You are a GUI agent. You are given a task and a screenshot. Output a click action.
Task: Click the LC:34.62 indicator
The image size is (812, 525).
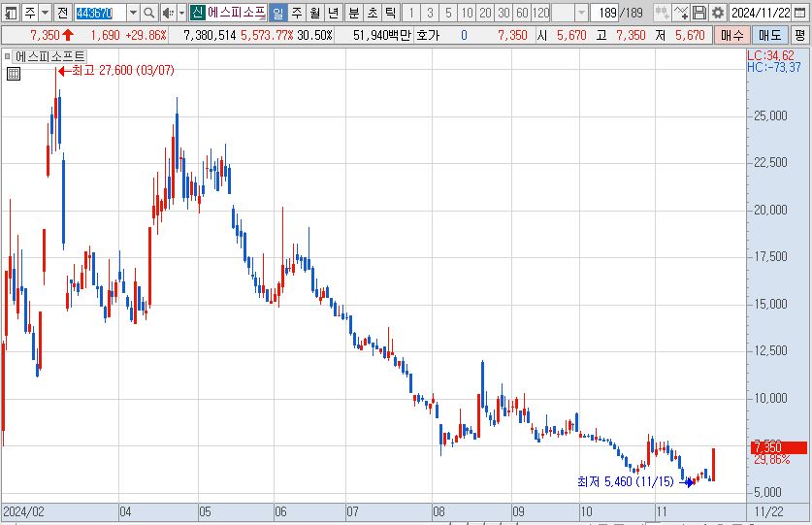pos(770,55)
